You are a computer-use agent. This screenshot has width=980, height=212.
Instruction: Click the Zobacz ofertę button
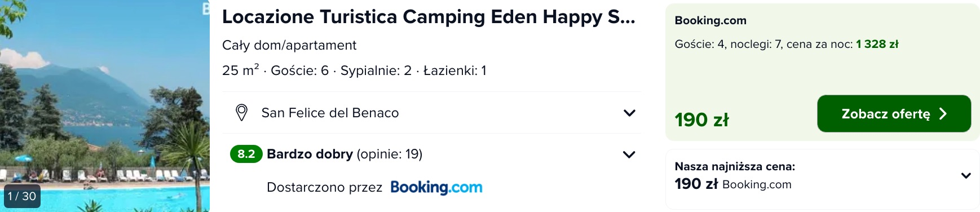[x=894, y=114]
